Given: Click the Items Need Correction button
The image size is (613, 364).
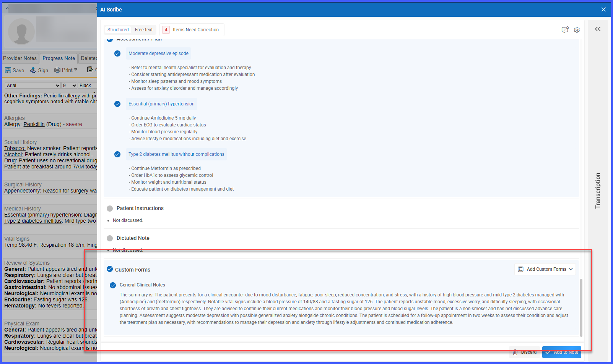Looking at the screenshot, I should pos(192,30).
